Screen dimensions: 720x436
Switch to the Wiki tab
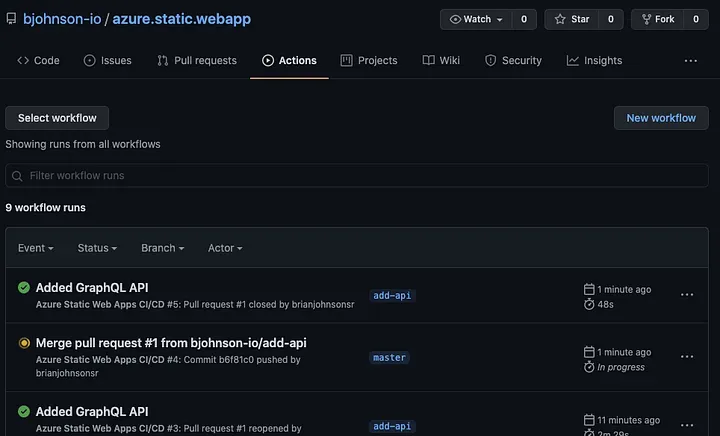coord(441,61)
